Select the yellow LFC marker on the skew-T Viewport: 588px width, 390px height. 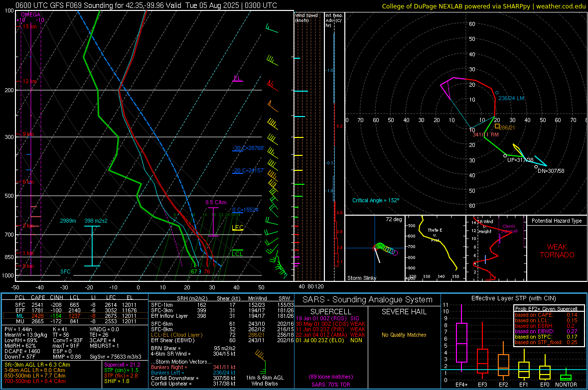237,228
